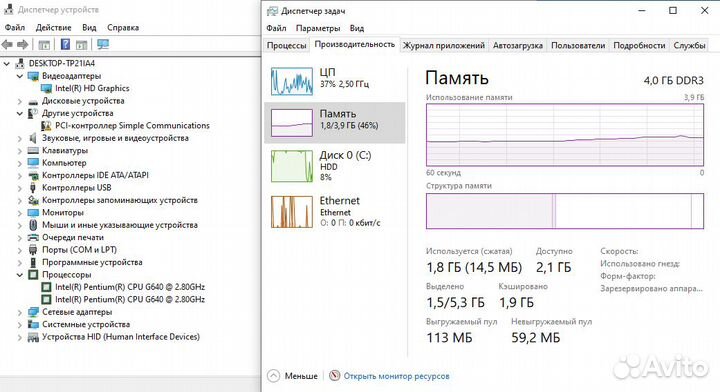
Task: Expand Контроллеры IDE ATA/ATAPI chevron
Action: (x=20, y=175)
